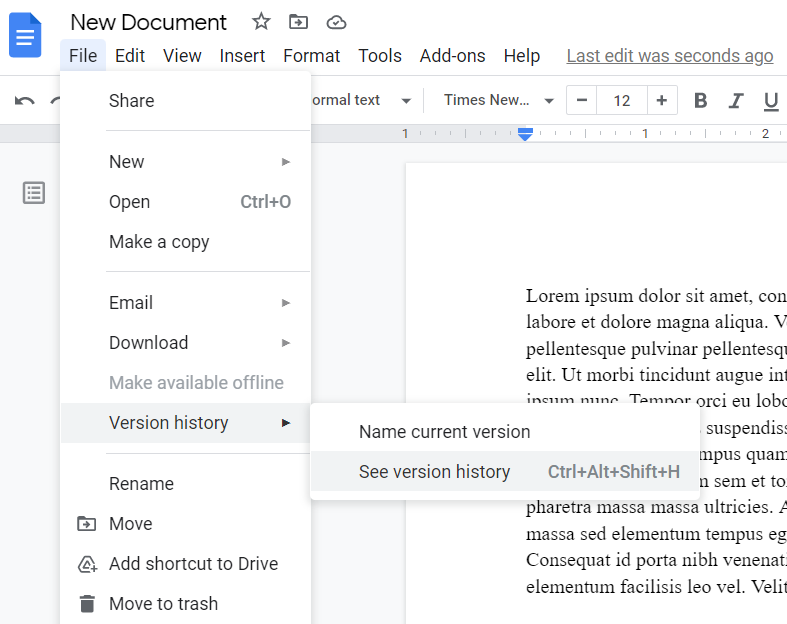This screenshot has height=624, width=787.
Task: Open the Edit menu
Action: point(129,56)
